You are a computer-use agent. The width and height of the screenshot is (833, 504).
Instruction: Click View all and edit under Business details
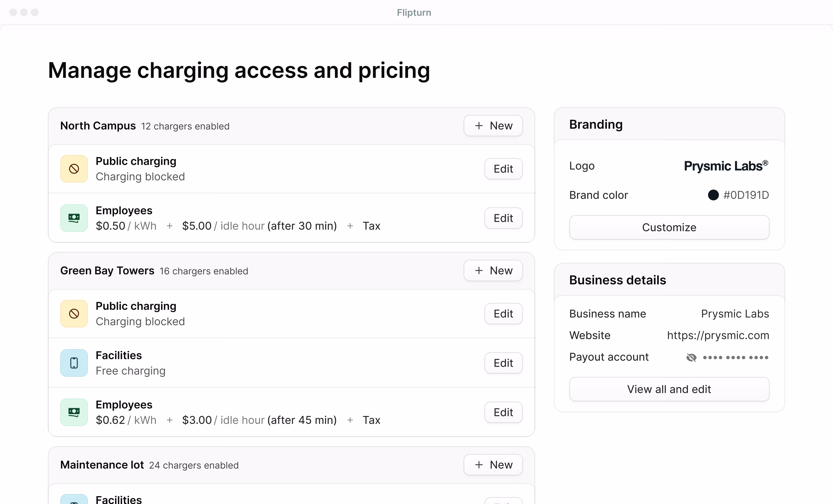click(669, 389)
